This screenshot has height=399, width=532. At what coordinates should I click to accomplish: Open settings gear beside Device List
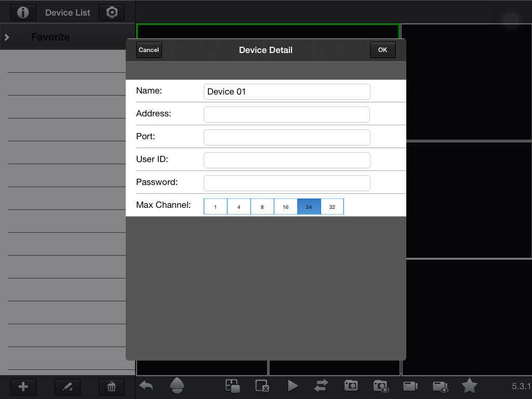(x=112, y=12)
